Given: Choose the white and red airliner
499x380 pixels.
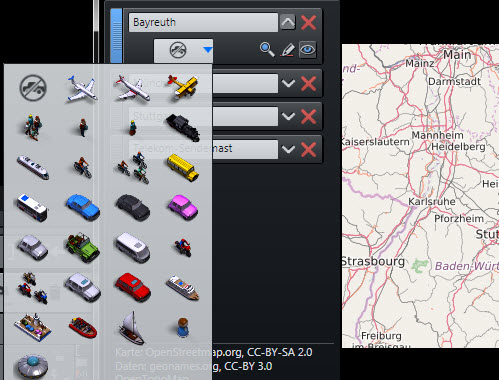Looking at the screenshot, I should coord(132,89).
